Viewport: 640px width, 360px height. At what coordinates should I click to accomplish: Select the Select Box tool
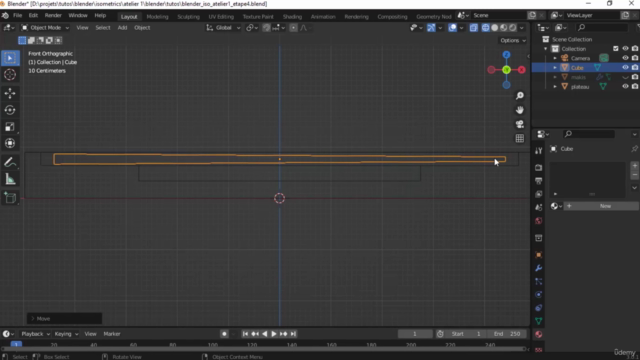pyautogui.click(x=10, y=58)
